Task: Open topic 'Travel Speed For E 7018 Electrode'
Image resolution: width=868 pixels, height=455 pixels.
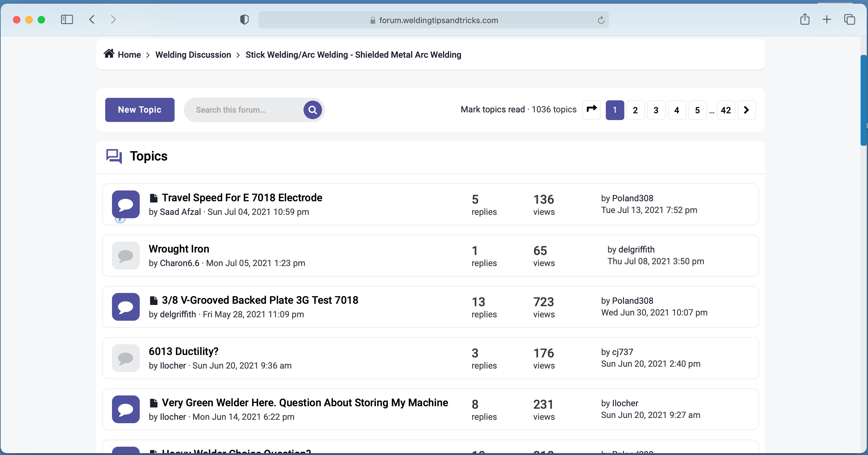Action: click(242, 198)
